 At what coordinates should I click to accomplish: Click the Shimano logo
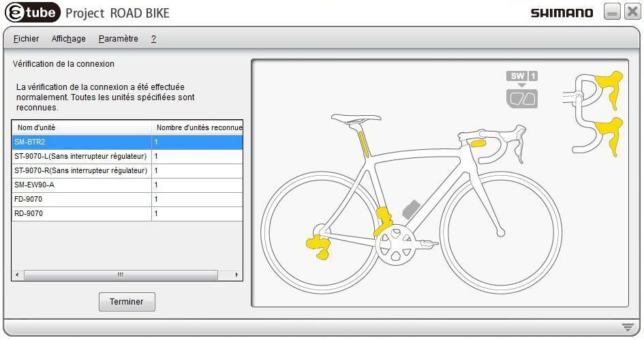[562, 13]
